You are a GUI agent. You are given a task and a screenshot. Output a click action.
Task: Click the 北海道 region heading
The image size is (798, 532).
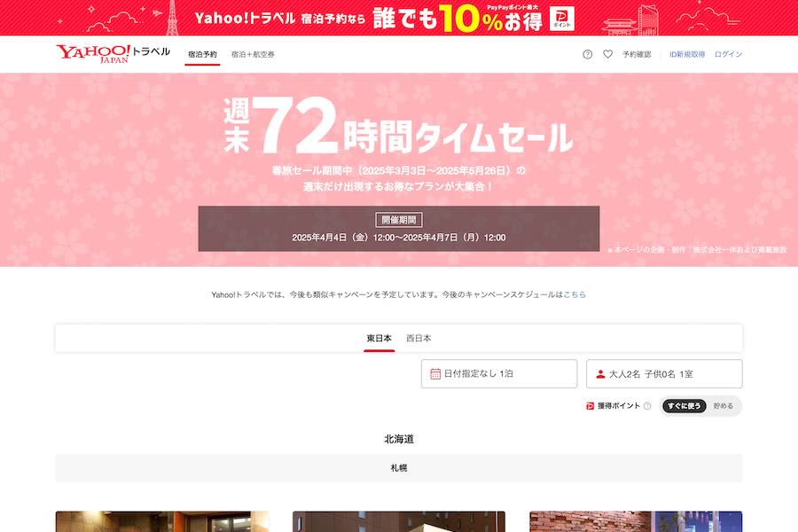pos(399,439)
